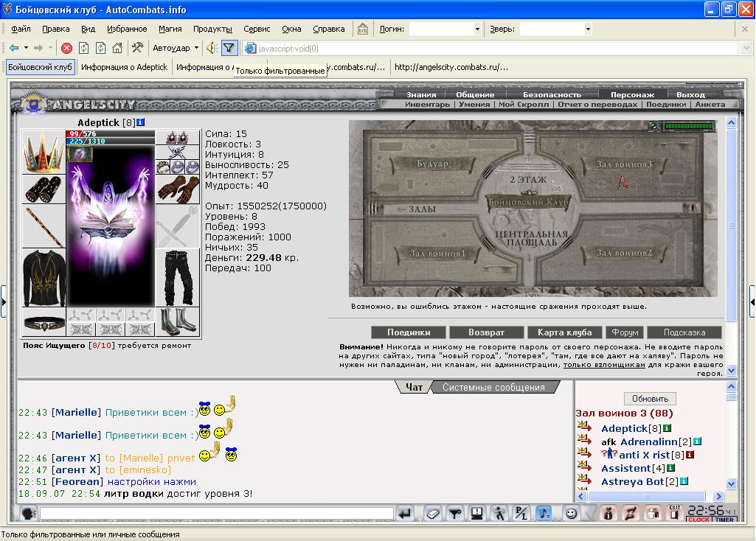Expand the Автоудар dropdown
Viewport: 756px width, 541px height.
(196, 48)
